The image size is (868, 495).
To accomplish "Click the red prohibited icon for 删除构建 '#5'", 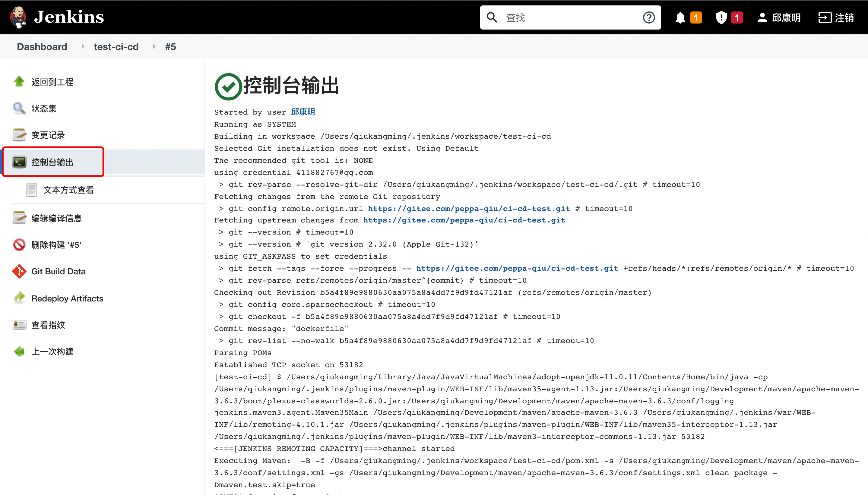I will (x=19, y=245).
